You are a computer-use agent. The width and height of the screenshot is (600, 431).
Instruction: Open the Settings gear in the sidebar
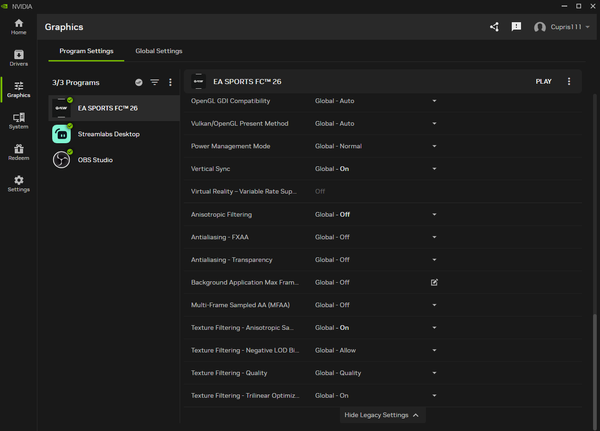18,183
